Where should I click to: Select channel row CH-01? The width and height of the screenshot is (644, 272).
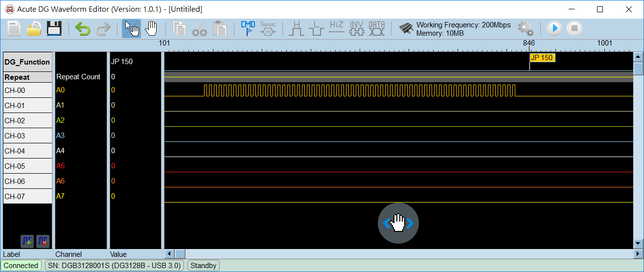tap(27, 106)
